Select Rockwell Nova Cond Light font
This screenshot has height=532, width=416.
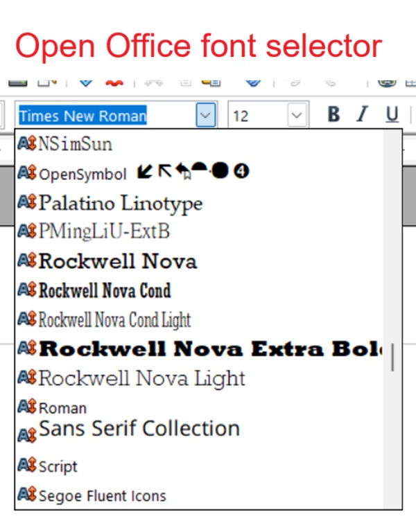(x=200, y=319)
